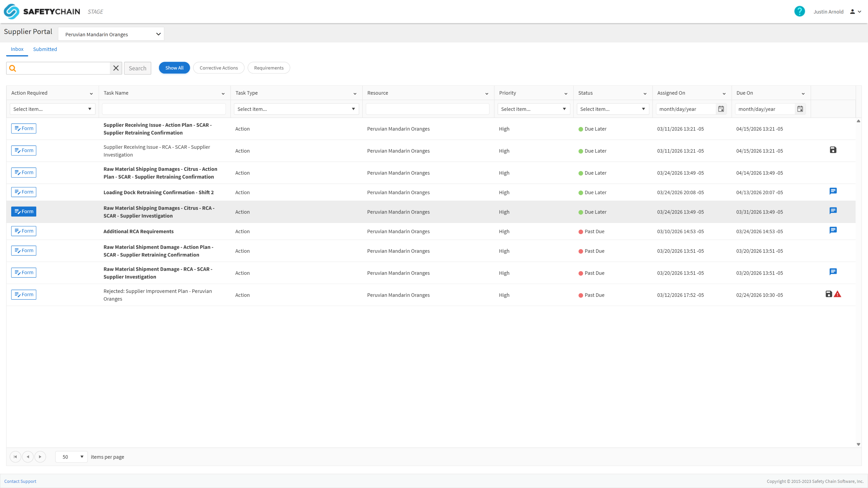Open comment icon on Loading Dock Retraining row
The image size is (868, 488).
833,191
